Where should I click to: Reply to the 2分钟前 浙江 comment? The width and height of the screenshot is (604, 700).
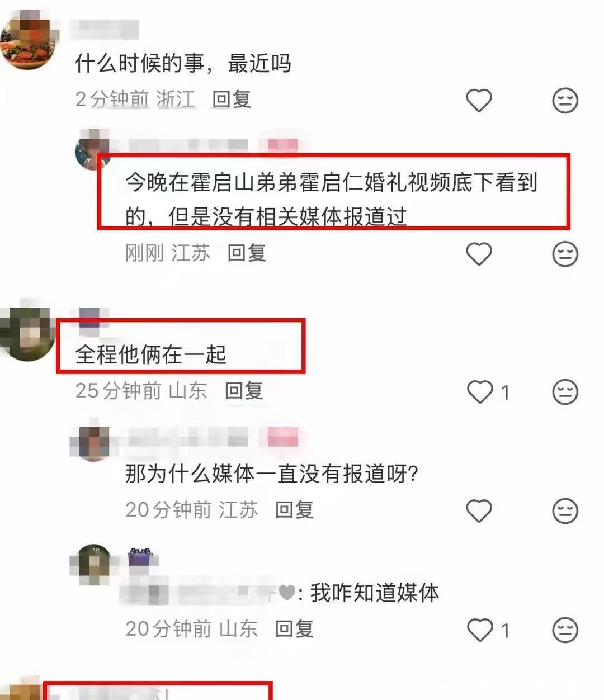[x=231, y=100]
